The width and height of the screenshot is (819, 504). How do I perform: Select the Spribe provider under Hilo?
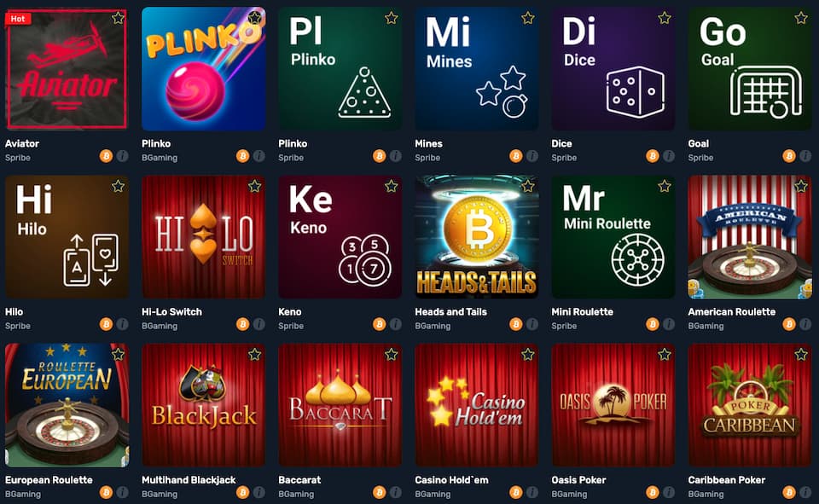point(18,326)
